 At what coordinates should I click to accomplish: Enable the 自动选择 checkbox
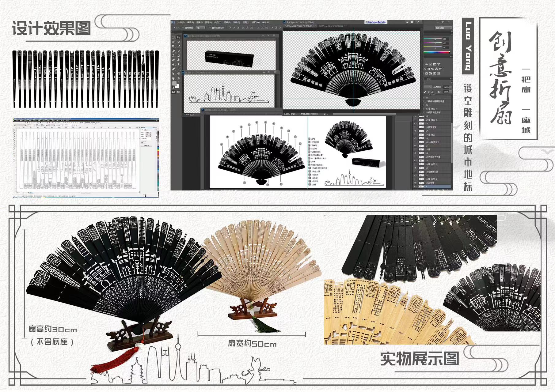183,28
